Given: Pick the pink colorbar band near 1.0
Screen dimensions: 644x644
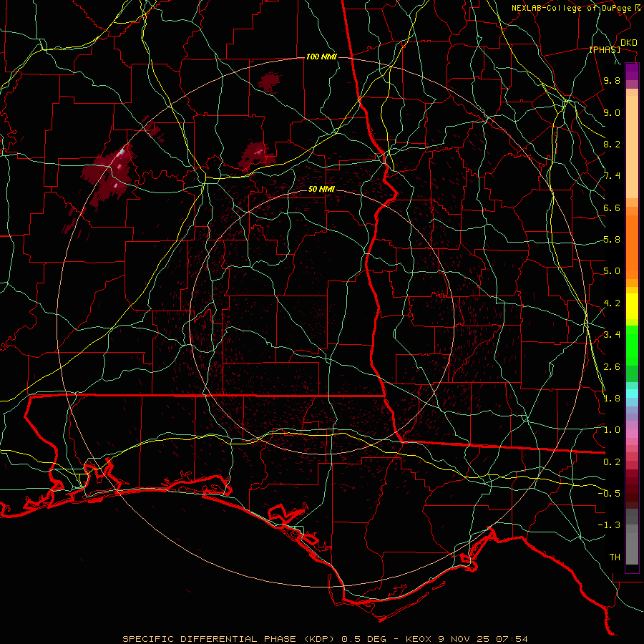Looking at the screenshot, I should click(x=632, y=434).
